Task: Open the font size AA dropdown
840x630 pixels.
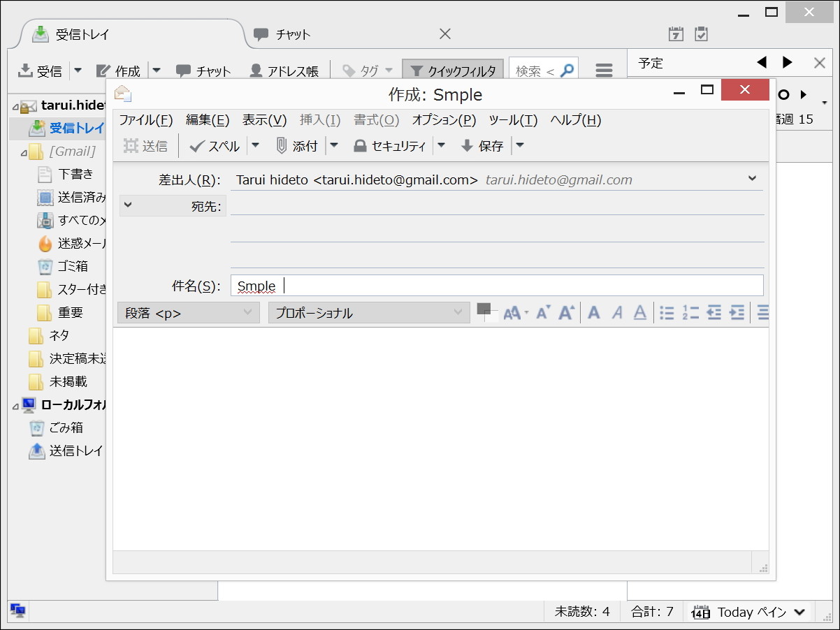Action: (x=516, y=313)
